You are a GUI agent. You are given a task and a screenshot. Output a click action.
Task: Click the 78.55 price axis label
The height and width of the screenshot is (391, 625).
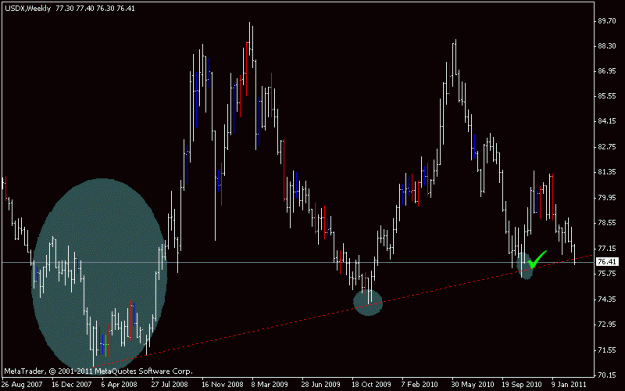click(x=607, y=222)
